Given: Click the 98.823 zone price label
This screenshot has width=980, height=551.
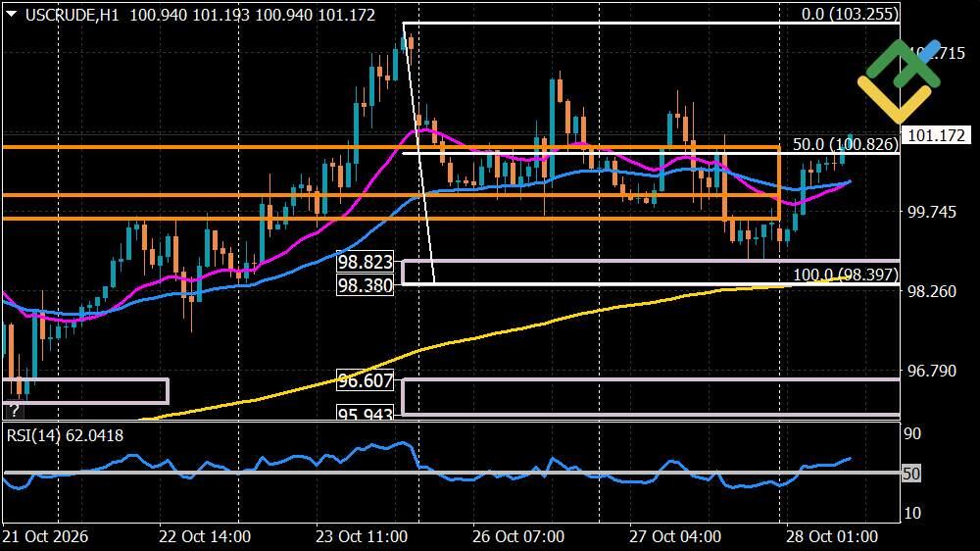Looking at the screenshot, I should click(x=365, y=262).
